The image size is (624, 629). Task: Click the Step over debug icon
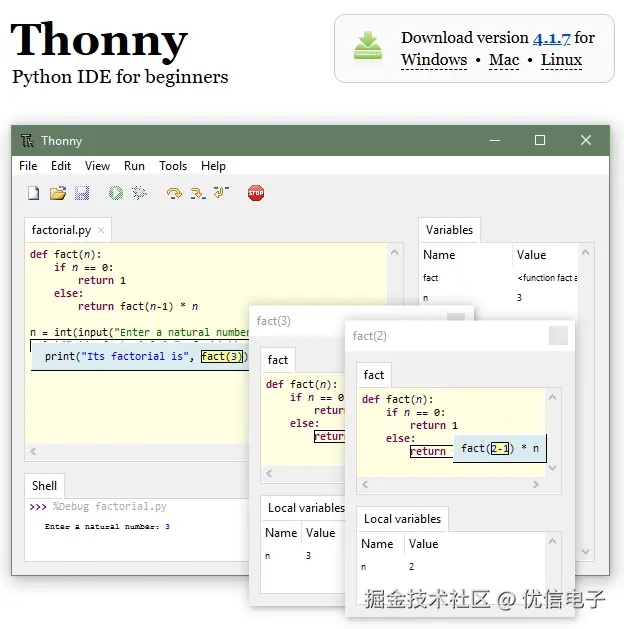[174, 193]
